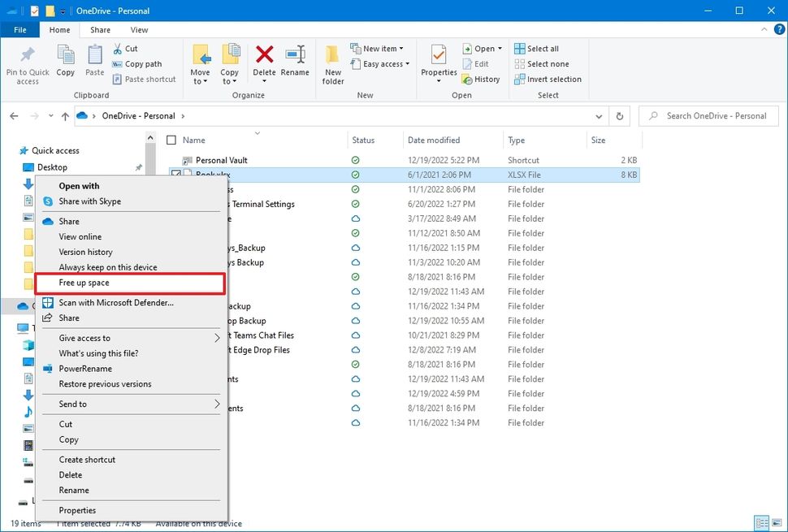The image size is (788, 532).
Task: Open the History ribbon item
Action: [x=481, y=80]
